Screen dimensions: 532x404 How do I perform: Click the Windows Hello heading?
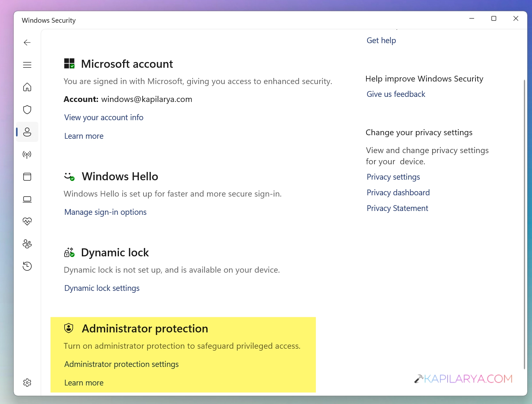pyautogui.click(x=120, y=176)
